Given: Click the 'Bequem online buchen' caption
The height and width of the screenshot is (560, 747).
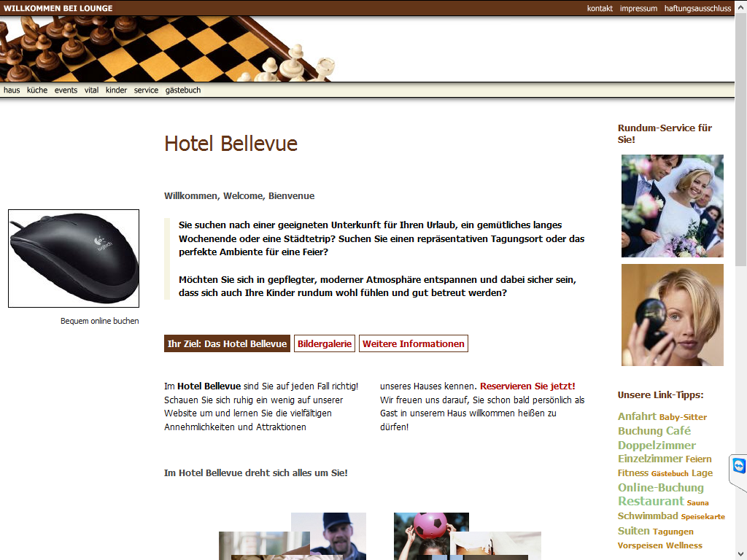Looking at the screenshot, I should click(99, 321).
